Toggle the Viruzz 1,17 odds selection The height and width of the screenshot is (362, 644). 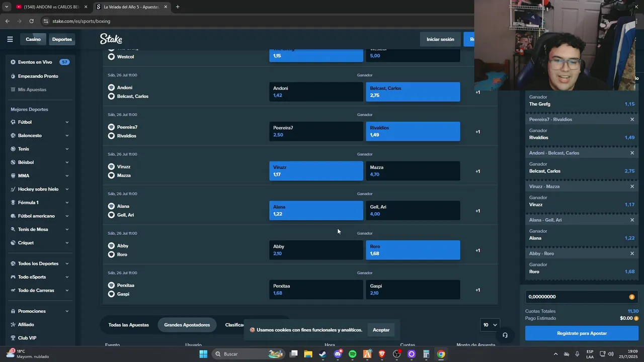click(x=316, y=171)
